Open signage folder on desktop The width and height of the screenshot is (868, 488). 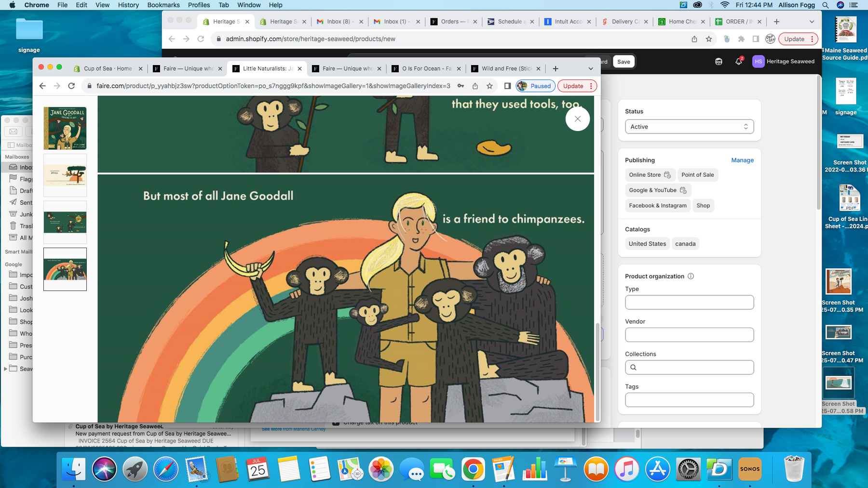pyautogui.click(x=29, y=35)
